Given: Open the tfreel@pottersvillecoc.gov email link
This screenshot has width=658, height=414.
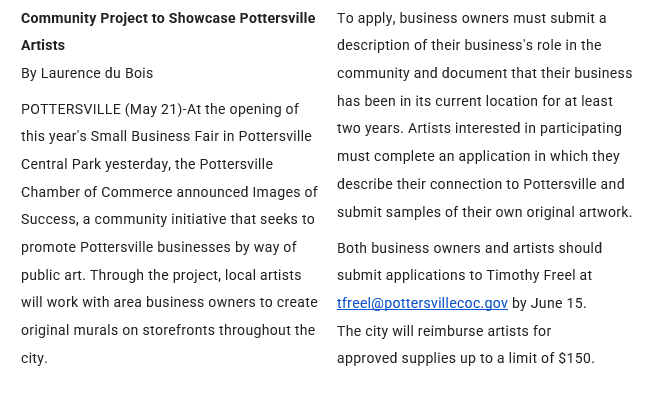Looking at the screenshot, I should [x=422, y=303].
